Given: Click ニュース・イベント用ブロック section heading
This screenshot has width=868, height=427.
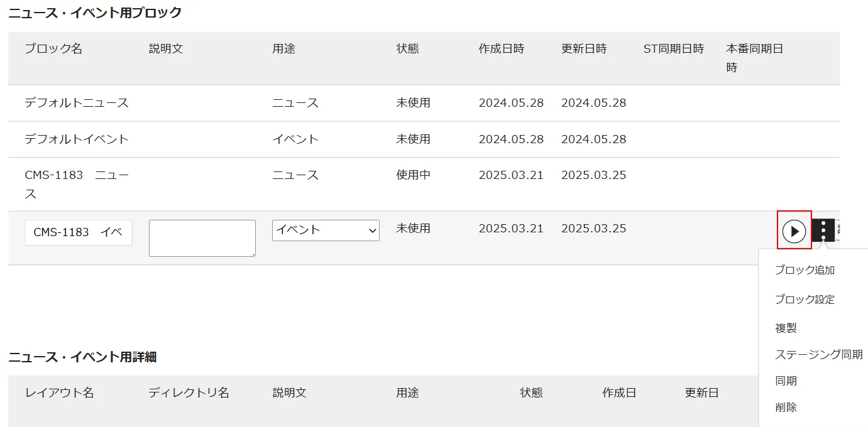Looking at the screenshot, I should (95, 13).
